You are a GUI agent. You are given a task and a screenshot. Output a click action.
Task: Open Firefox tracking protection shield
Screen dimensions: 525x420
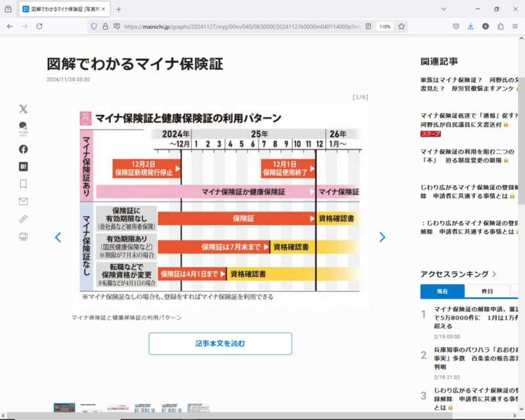click(x=94, y=26)
